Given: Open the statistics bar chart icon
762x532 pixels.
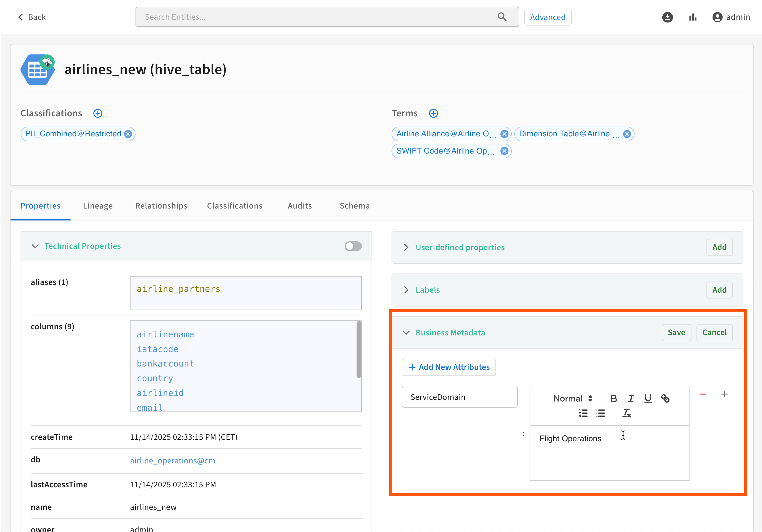Looking at the screenshot, I should [x=693, y=17].
